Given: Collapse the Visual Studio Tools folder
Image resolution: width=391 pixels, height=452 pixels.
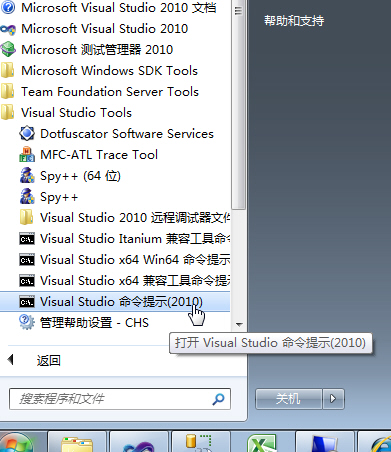Looking at the screenshot, I should (76, 113).
